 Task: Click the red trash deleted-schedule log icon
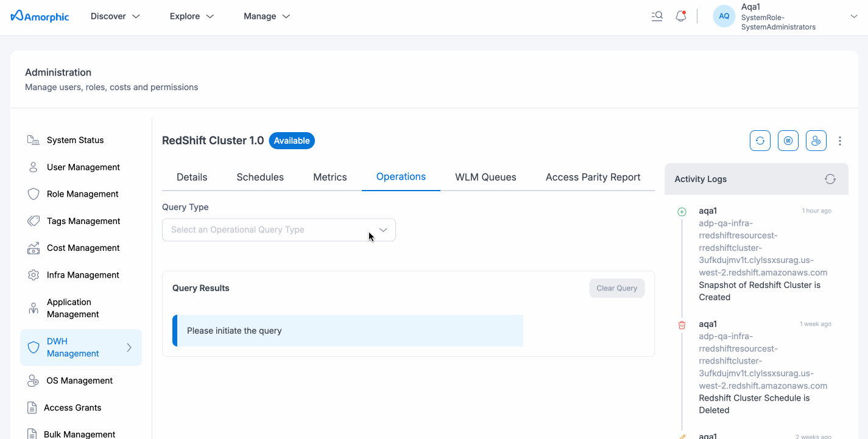click(682, 325)
